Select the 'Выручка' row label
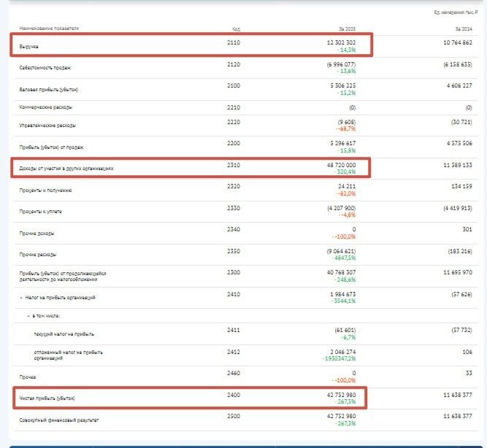This screenshot has height=448, width=487. point(29,47)
